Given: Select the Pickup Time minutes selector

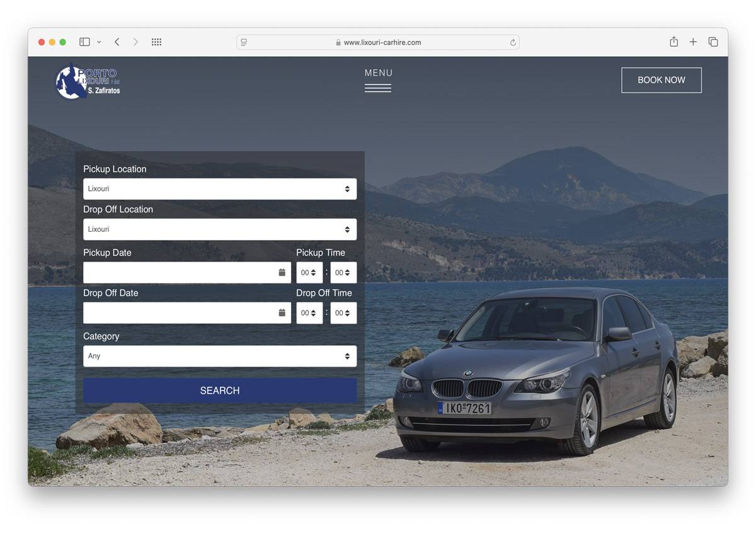Looking at the screenshot, I should tap(343, 273).
